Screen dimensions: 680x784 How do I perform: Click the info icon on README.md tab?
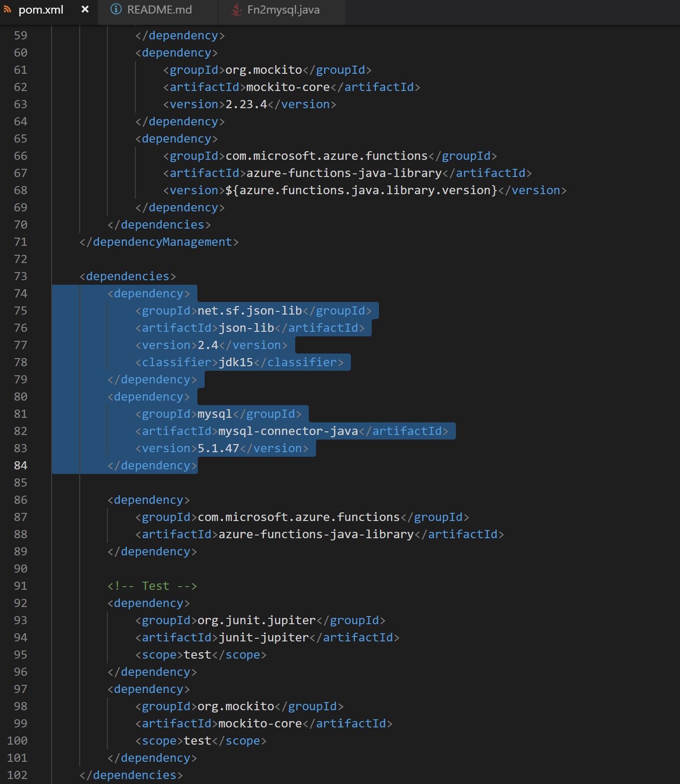[x=116, y=10]
